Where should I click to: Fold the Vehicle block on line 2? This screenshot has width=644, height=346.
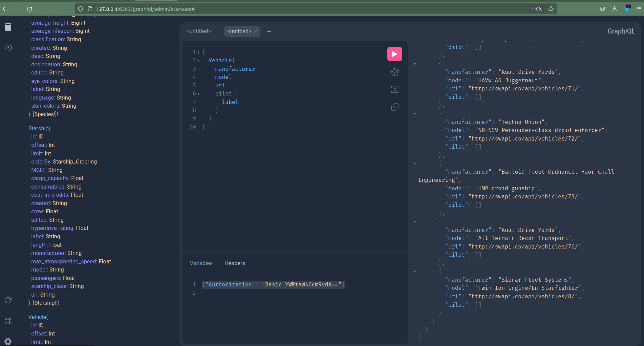point(198,61)
